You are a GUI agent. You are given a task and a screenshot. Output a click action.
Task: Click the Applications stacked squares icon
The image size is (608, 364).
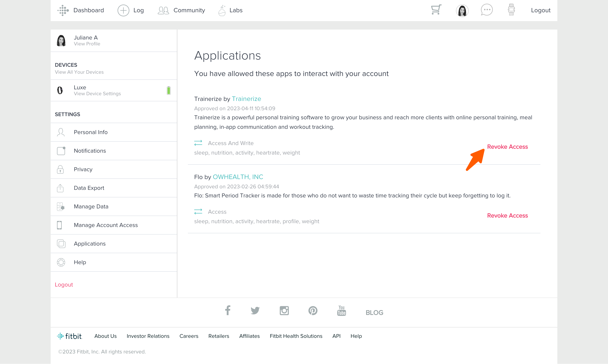(61, 244)
